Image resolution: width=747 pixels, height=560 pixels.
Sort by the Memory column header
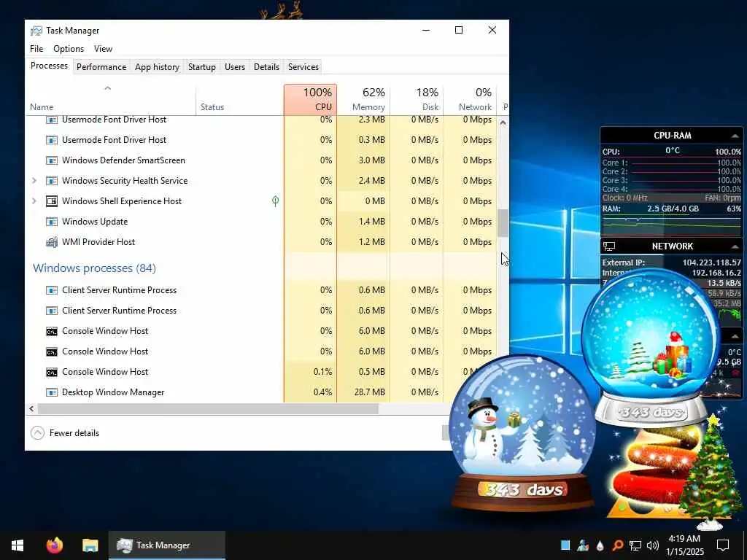pyautogui.click(x=363, y=99)
